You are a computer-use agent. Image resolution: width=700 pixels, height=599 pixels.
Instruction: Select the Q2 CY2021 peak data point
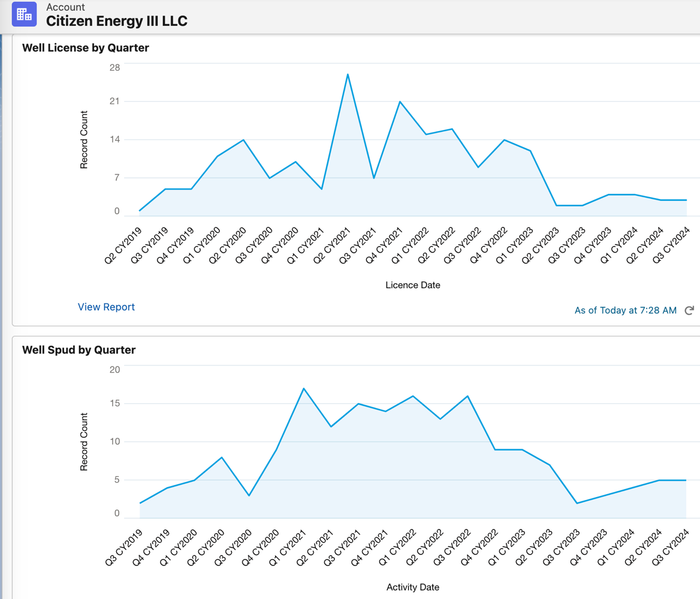(347, 74)
